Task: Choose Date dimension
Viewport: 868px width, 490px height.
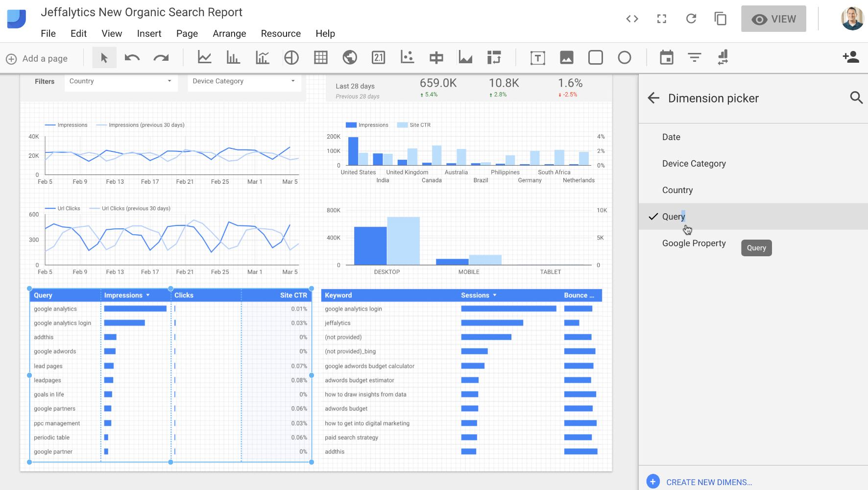Action: pyautogui.click(x=753, y=137)
